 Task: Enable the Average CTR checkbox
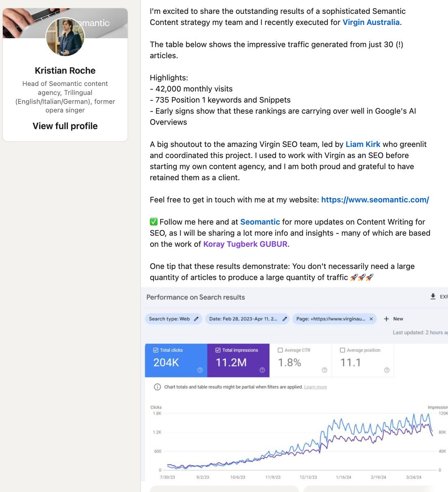pyautogui.click(x=280, y=350)
